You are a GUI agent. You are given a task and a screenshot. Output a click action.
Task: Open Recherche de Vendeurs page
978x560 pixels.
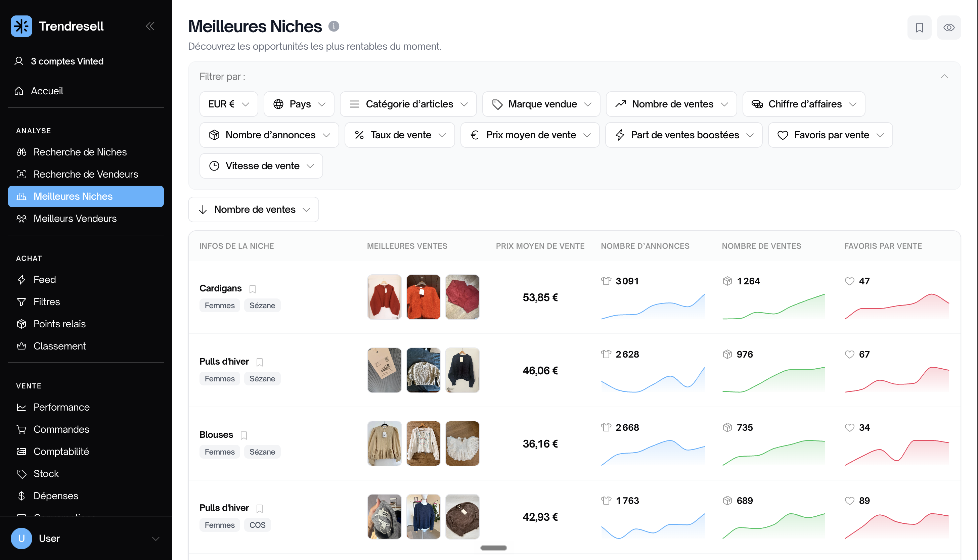coord(86,174)
